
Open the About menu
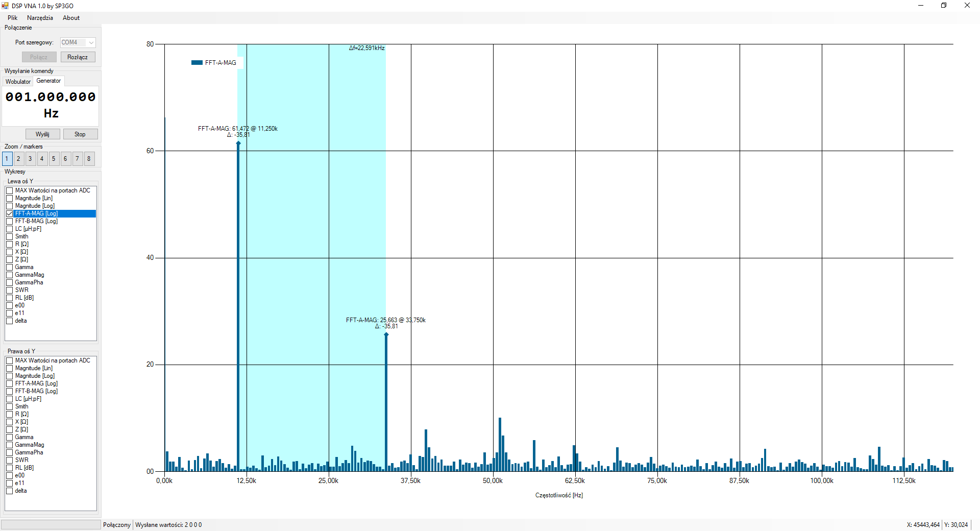point(71,18)
